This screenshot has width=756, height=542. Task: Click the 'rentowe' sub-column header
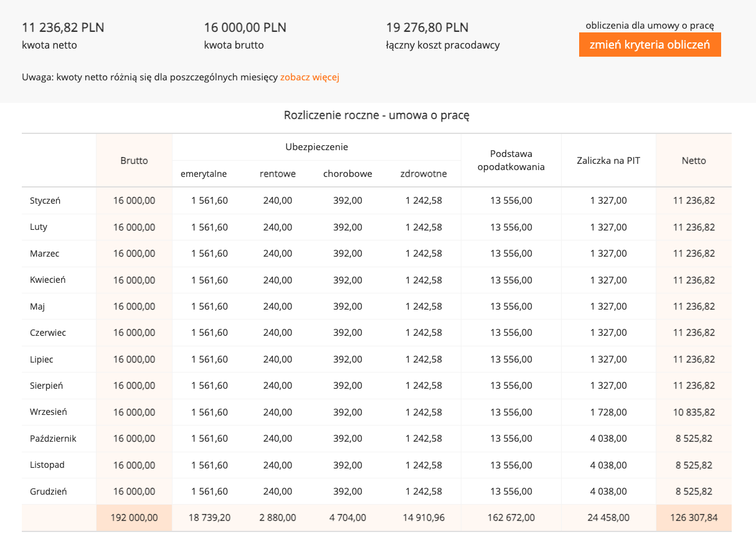[277, 174]
